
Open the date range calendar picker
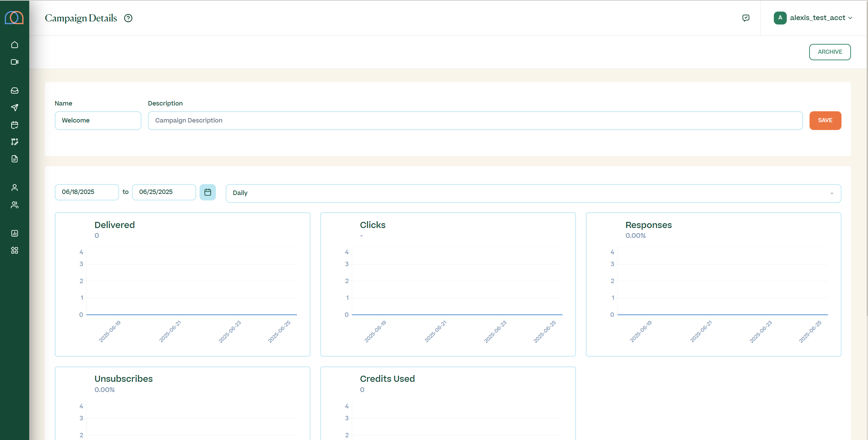208,192
